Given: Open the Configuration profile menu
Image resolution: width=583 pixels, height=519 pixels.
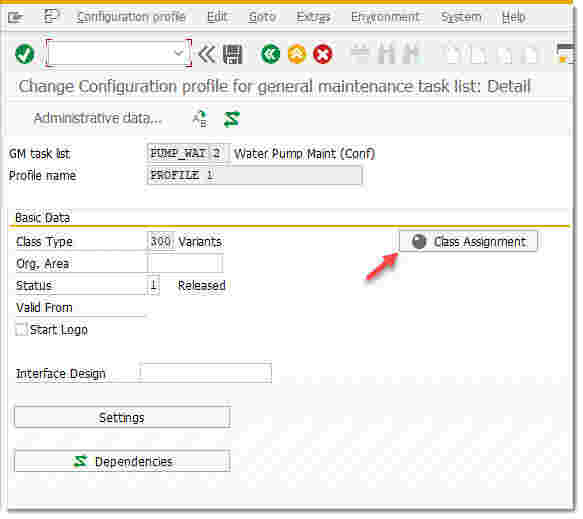Looking at the screenshot, I should (131, 17).
